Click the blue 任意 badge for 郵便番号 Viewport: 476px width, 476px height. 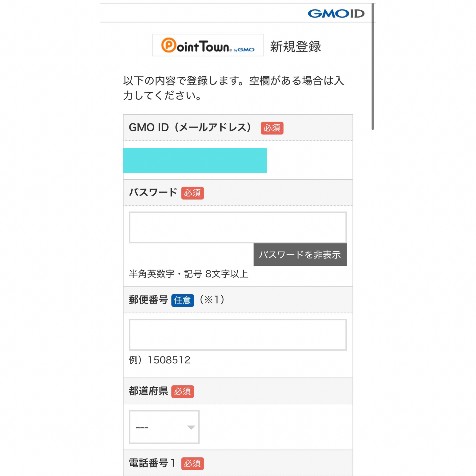pos(182,300)
